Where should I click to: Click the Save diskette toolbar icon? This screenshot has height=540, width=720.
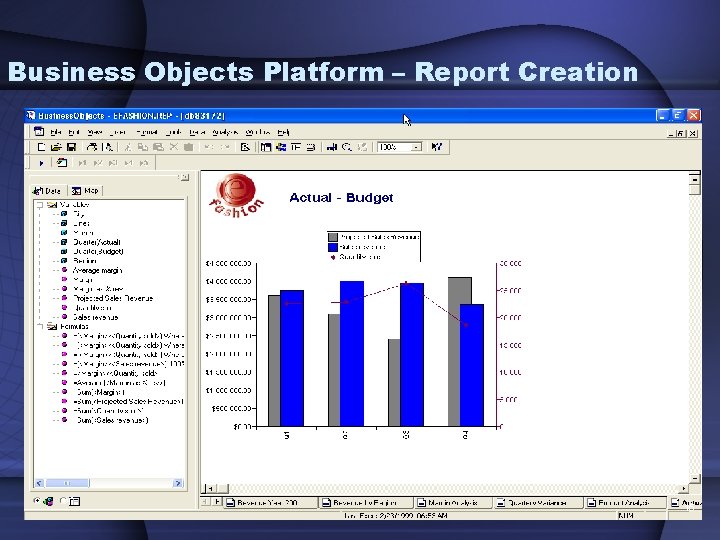pos(71,147)
